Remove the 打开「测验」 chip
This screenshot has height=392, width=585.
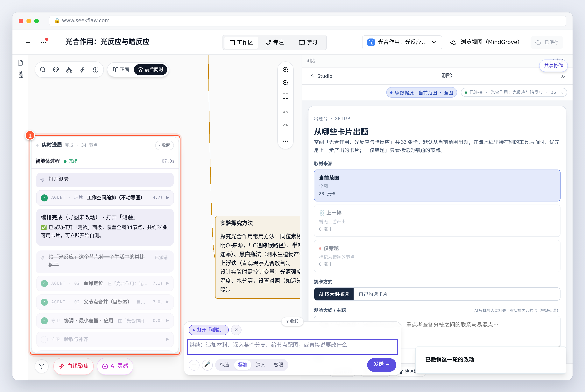(x=236, y=330)
